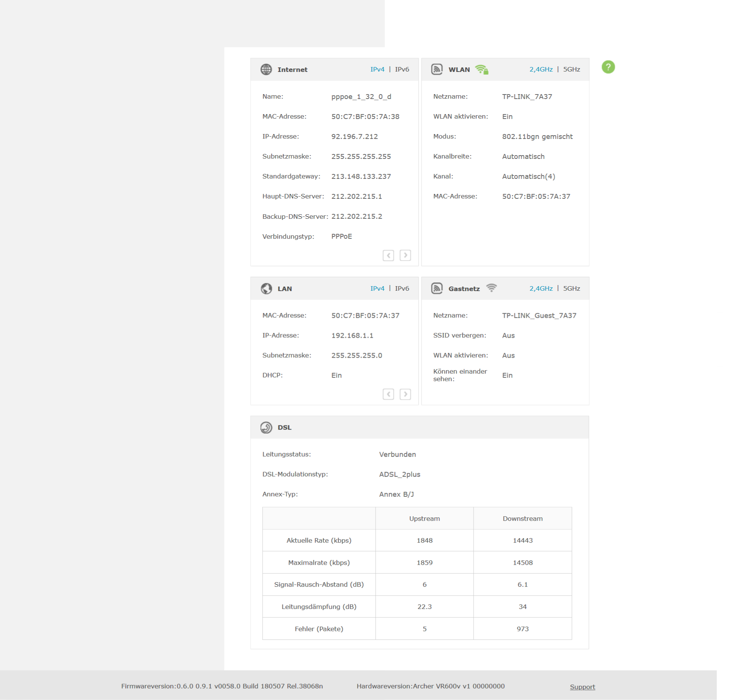Go to next LAN entry arrow
The image size is (740, 700).
pyautogui.click(x=405, y=394)
